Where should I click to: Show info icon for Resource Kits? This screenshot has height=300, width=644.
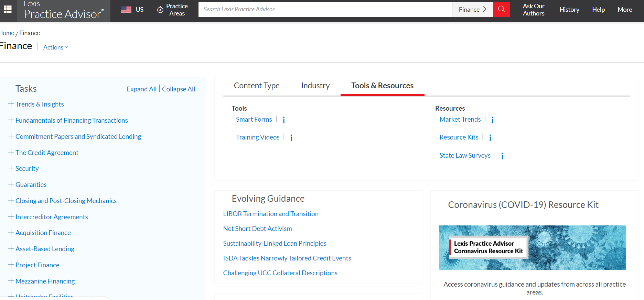coord(490,137)
